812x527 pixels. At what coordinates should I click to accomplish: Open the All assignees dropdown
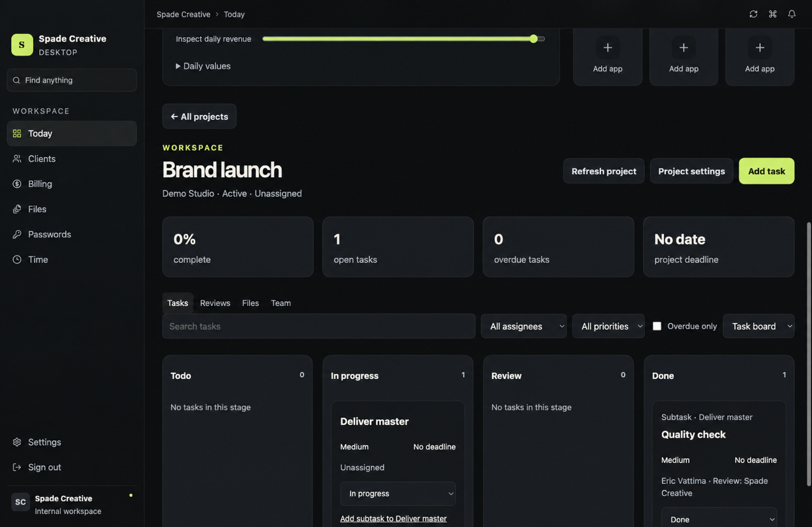point(524,326)
